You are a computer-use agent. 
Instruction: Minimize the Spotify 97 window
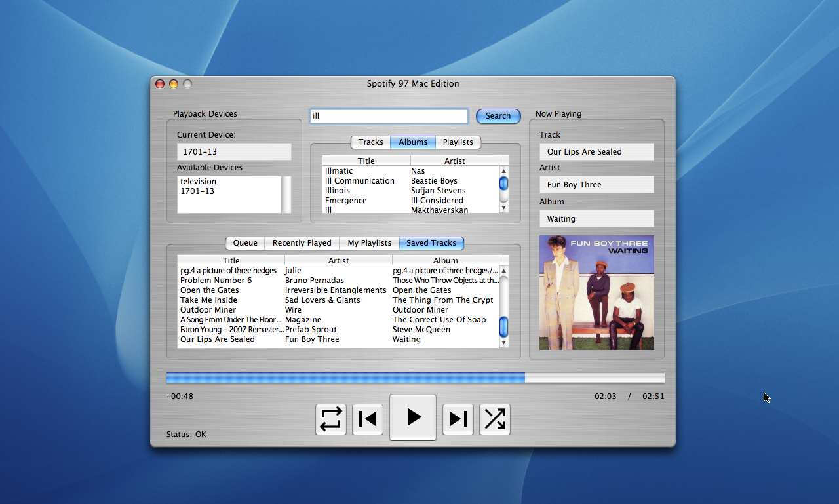click(x=174, y=84)
